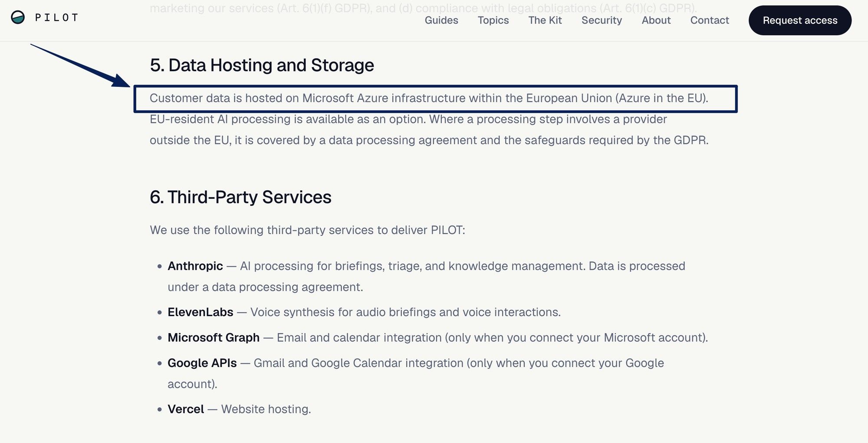Open the Topics nav item

[493, 20]
